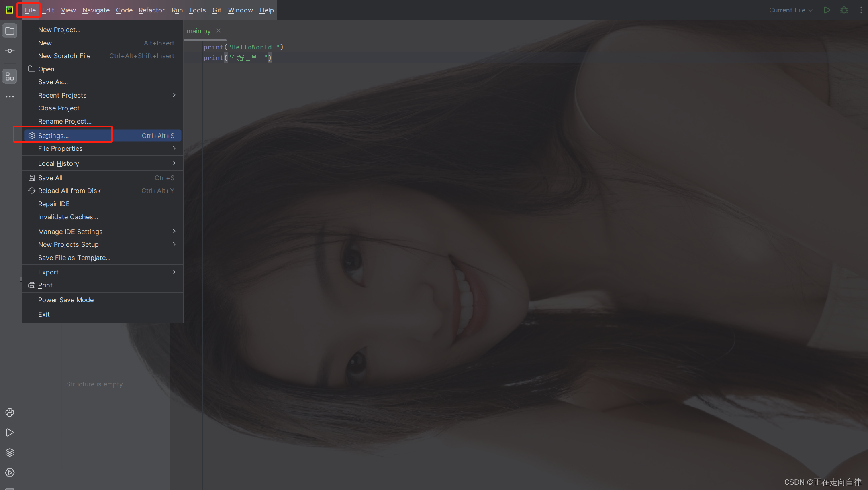Choose New... menu entry
This screenshot has width=868, height=490.
103,43
